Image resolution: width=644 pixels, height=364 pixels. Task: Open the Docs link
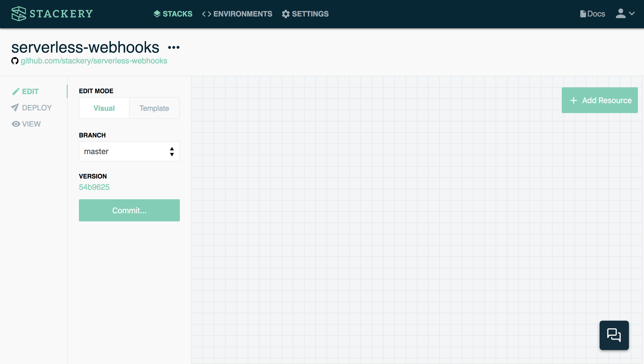pyautogui.click(x=593, y=14)
